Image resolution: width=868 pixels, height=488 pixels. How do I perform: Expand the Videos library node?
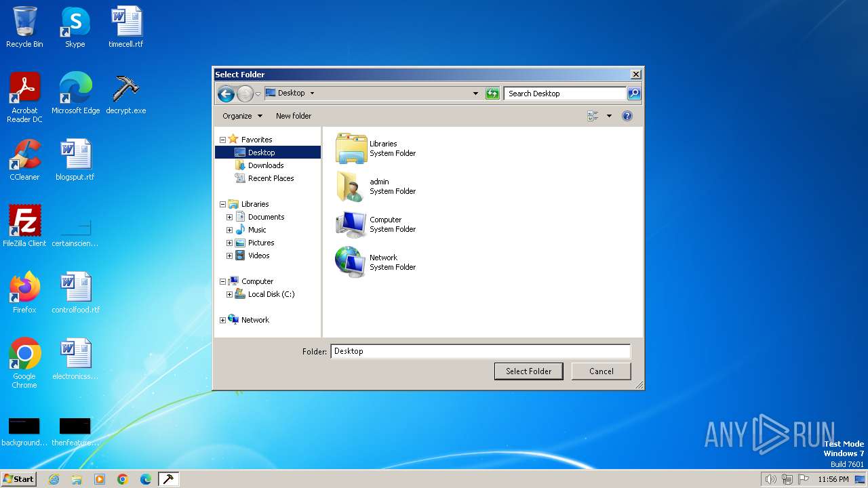[x=229, y=256]
